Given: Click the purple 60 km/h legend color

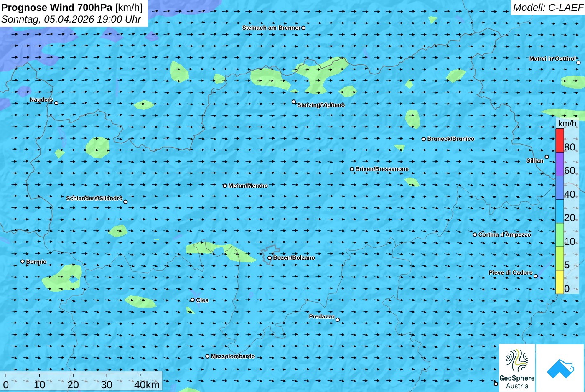Looking at the screenshot, I should [560, 164].
